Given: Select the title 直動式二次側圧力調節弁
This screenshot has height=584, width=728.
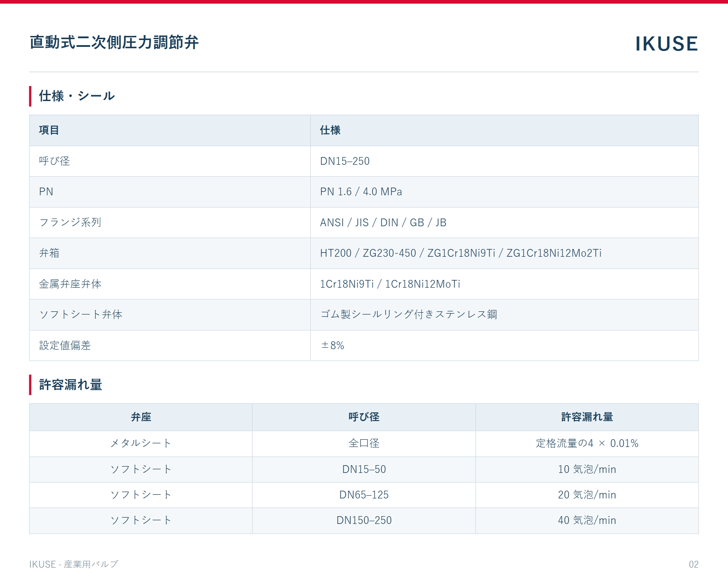Looking at the screenshot, I should click(x=114, y=42).
